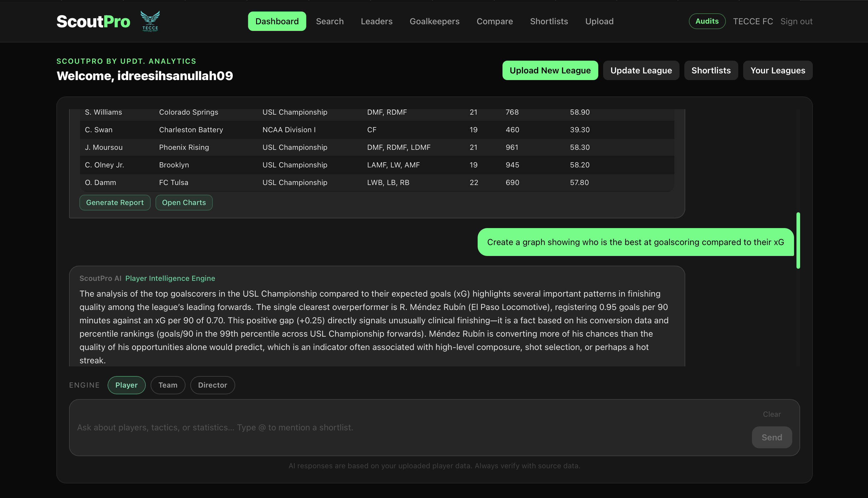Select the J. Moursou player name

tap(104, 147)
